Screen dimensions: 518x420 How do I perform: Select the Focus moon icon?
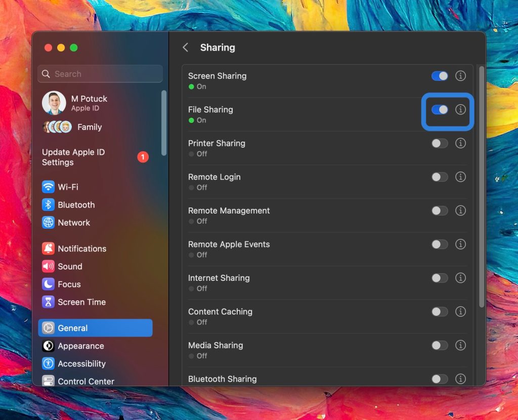click(49, 284)
